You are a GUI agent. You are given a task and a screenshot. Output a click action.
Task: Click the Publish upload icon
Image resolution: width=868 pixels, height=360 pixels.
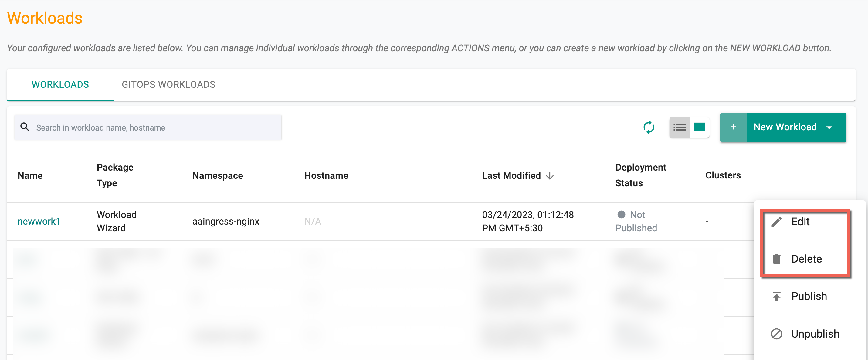coord(776,297)
